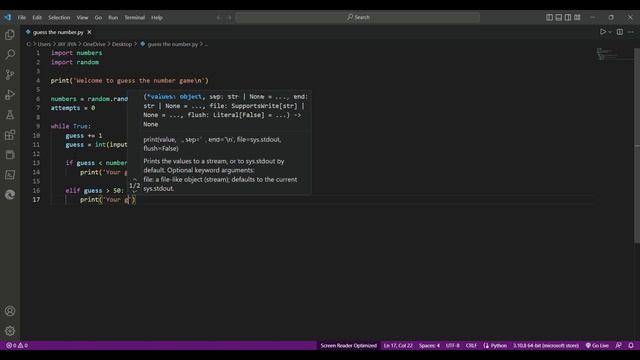This screenshot has width=640, height=360.
Task: Click the Search command center box
Action: (x=358, y=17)
